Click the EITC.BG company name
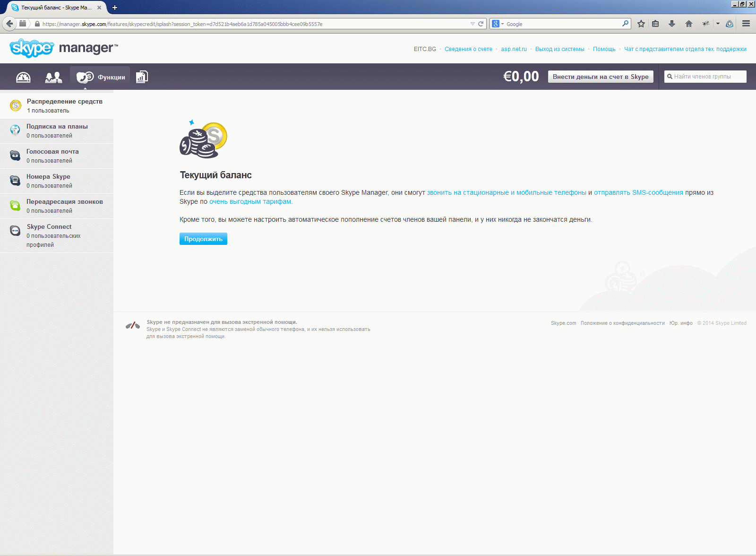 (x=425, y=49)
